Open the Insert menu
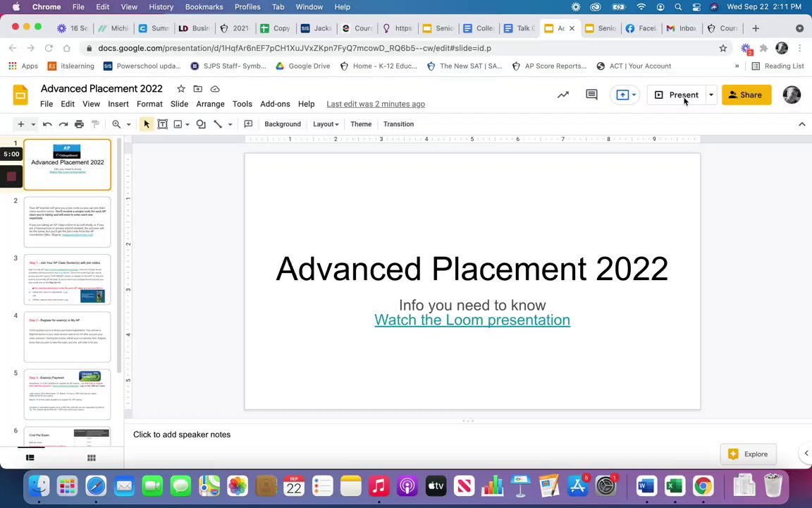This screenshot has height=508, width=812. [x=118, y=104]
